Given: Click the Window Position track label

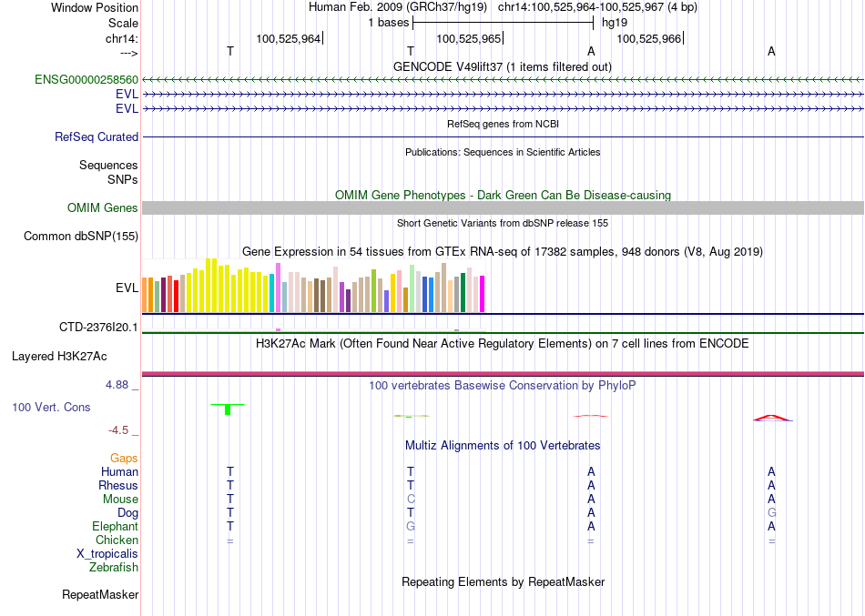Looking at the screenshot, I should (95, 7).
